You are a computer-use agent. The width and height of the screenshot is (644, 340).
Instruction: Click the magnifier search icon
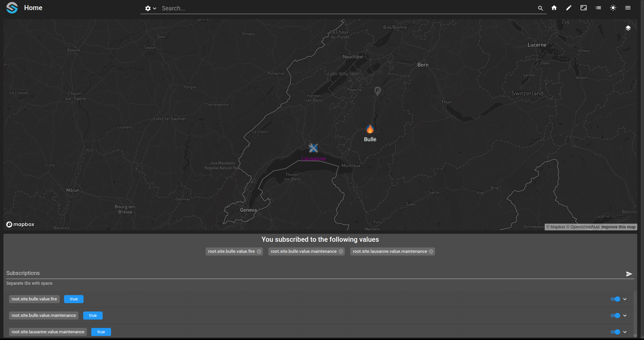coord(540,8)
